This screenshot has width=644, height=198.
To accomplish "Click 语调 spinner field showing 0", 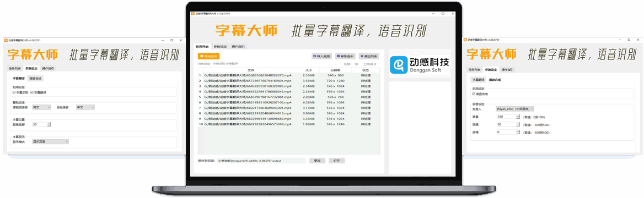I will click(x=508, y=133).
